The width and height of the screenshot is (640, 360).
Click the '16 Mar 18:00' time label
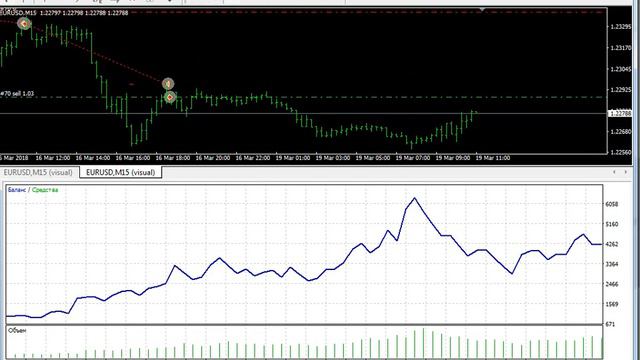pyautogui.click(x=173, y=158)
